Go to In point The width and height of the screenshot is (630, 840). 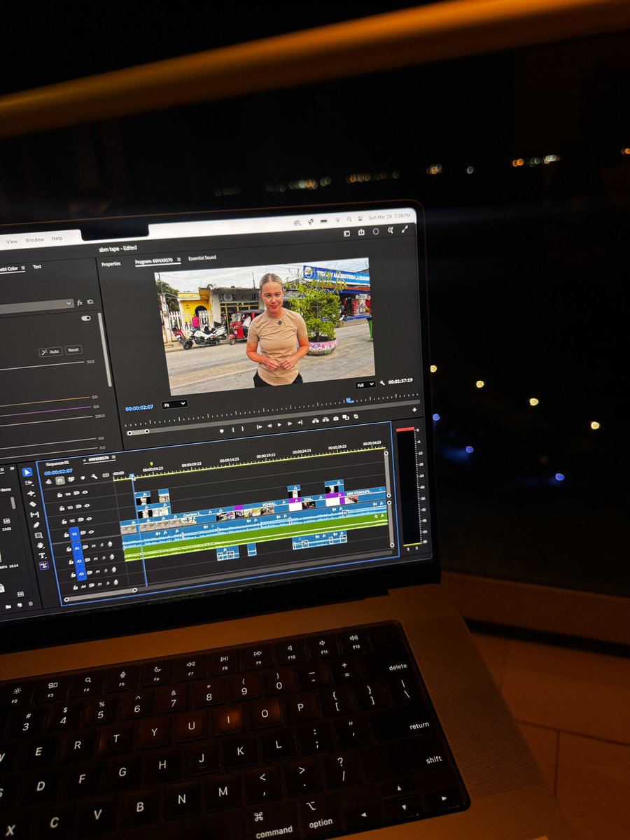259,427
